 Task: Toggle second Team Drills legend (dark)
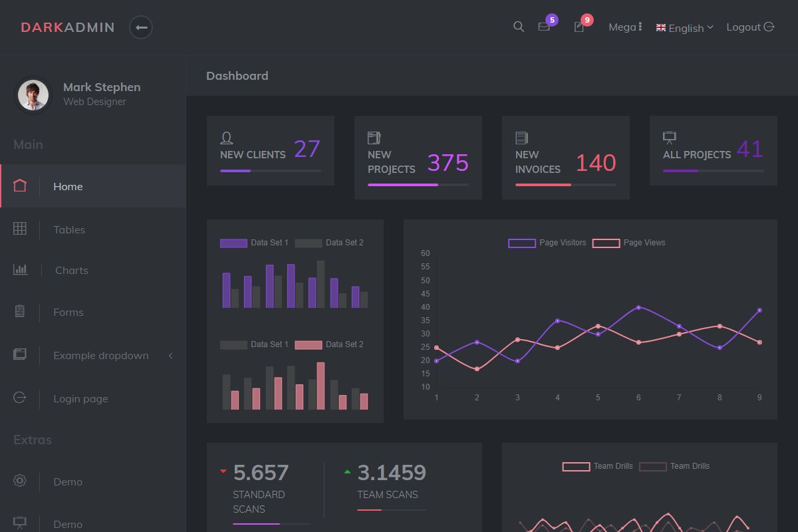coord(674,466)
